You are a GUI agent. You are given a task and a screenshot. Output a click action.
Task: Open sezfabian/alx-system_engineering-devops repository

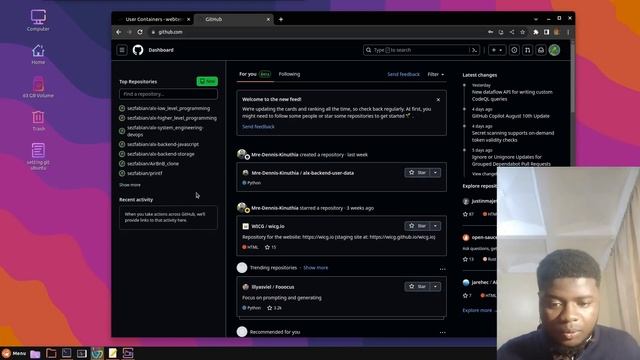coord(165,131)
